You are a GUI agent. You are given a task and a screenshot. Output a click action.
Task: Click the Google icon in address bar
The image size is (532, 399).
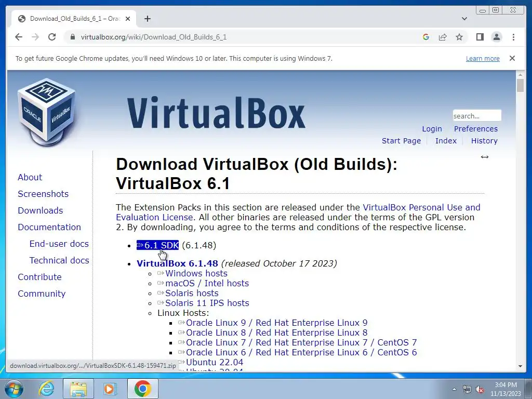coord(426,37)
